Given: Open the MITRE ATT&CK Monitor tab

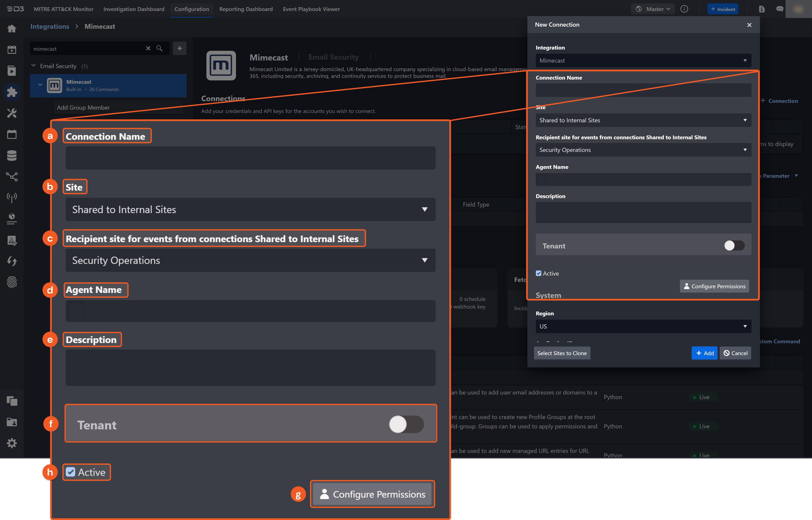Looking at the screenshot, I should 63,9.
